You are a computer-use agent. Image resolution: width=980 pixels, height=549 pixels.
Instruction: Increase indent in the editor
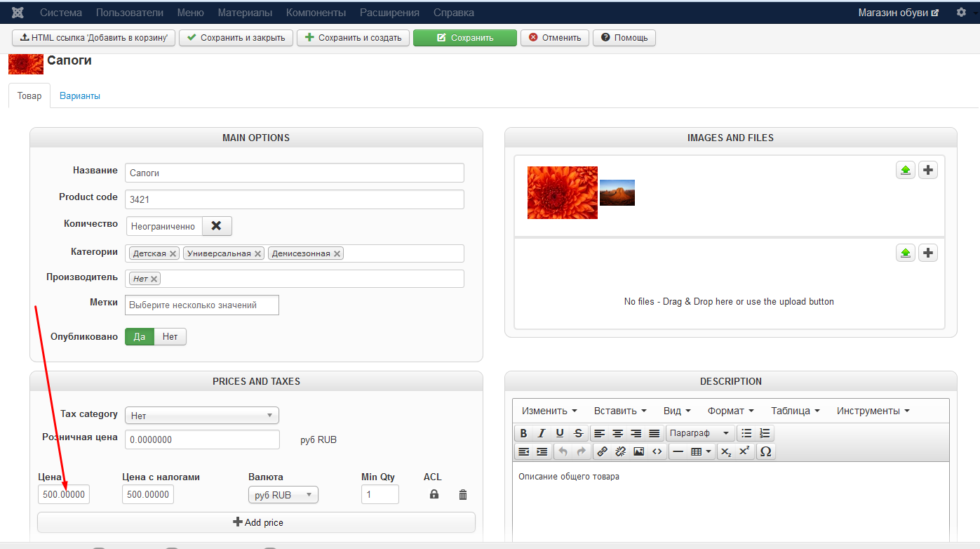click(x=542, y=451)
